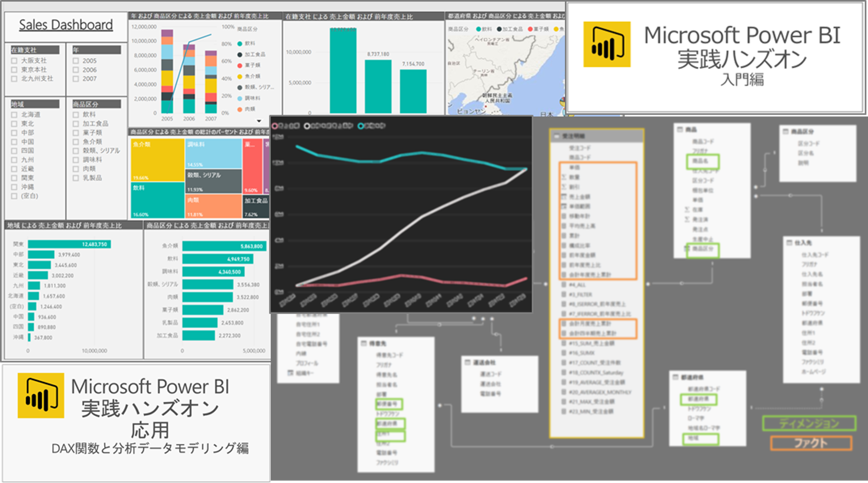Select yellow 魚介類 19.66% treemap tile
Image resolution: width=868 pixels, height=483 pixels.
click(157, 160)
